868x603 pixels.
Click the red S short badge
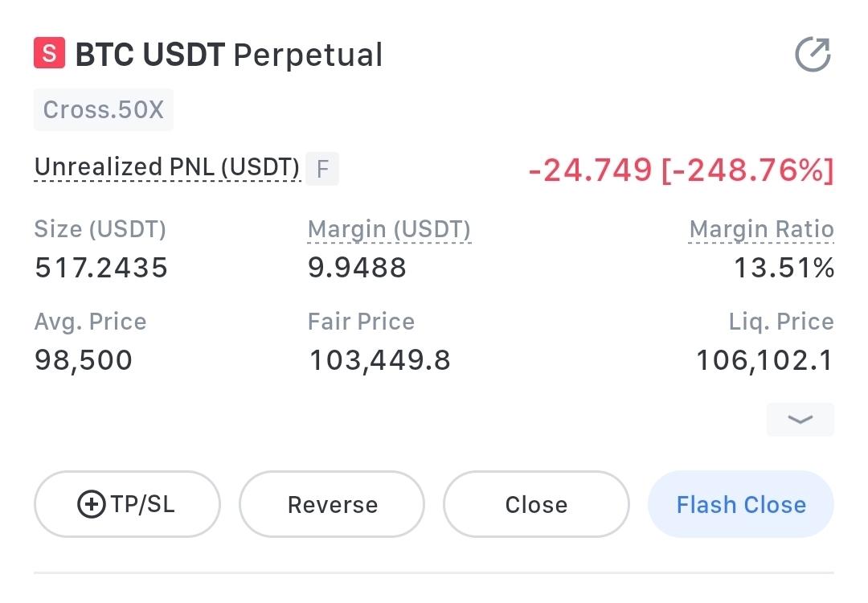(49, 53)
